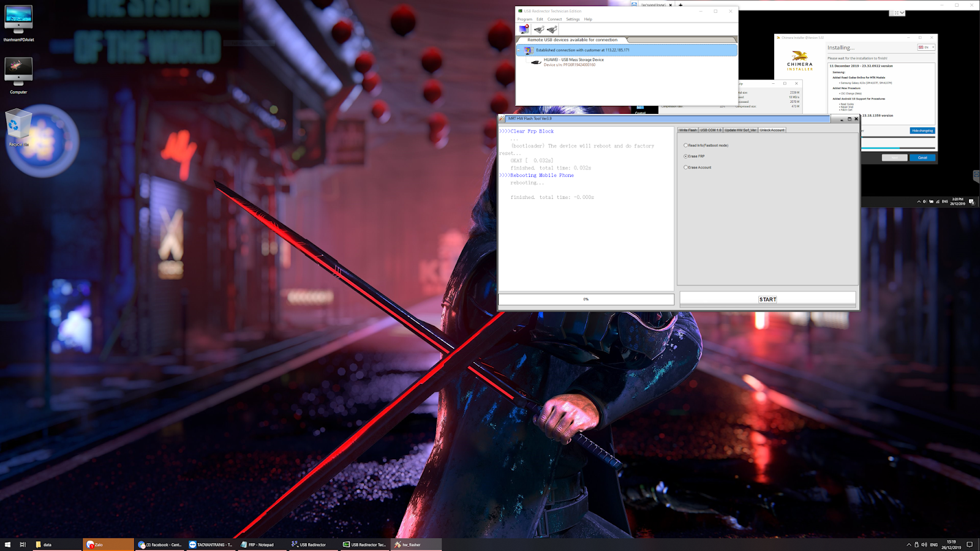Image resolution: width=980 pixels, height=551 pixels.
Task: Open thanhnamPDAviet desktop icon
Action: pyautogui.click(x=18, y=24)
